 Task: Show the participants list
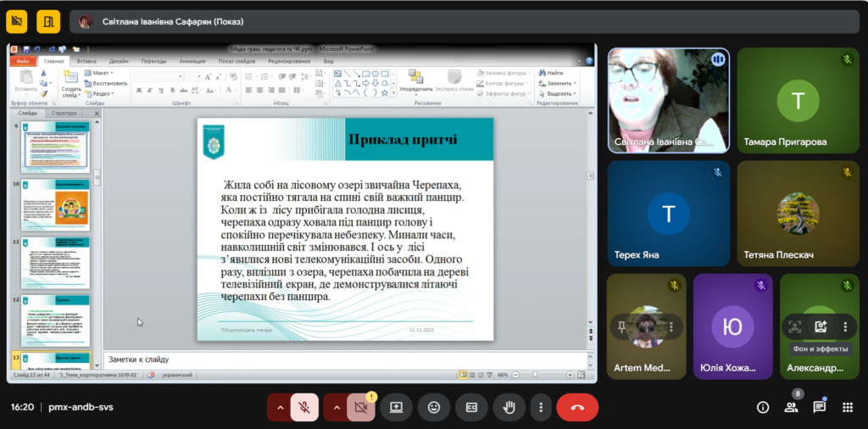pos(790,407)
